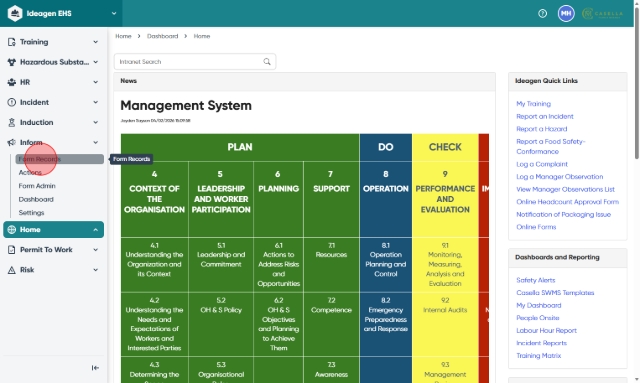
Task: Open View Manager Observations List link
Action: 565,189
